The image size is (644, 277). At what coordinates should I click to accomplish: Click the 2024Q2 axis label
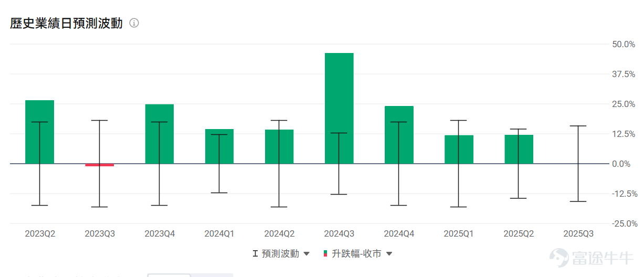click(x=279, y=234)
